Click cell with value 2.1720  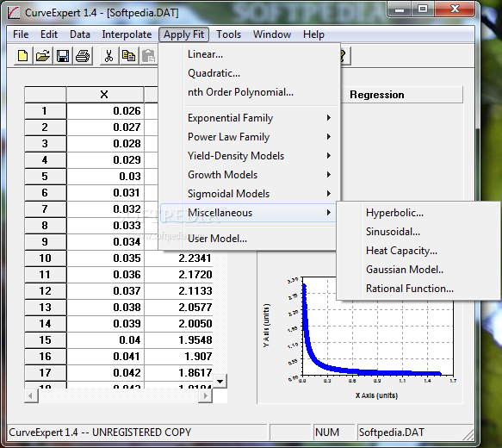(178, 275)
